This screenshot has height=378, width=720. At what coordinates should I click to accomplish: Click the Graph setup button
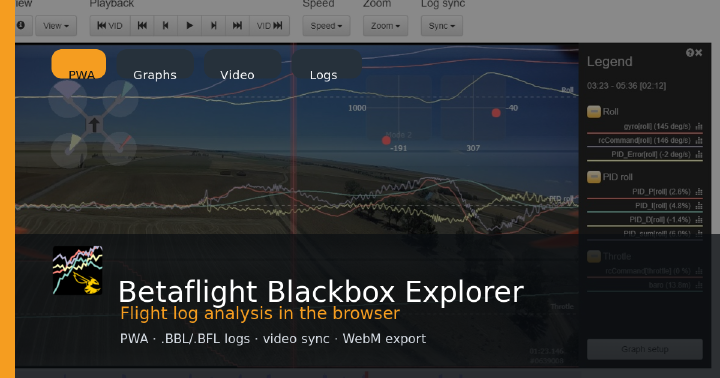(x=645, y=349)
